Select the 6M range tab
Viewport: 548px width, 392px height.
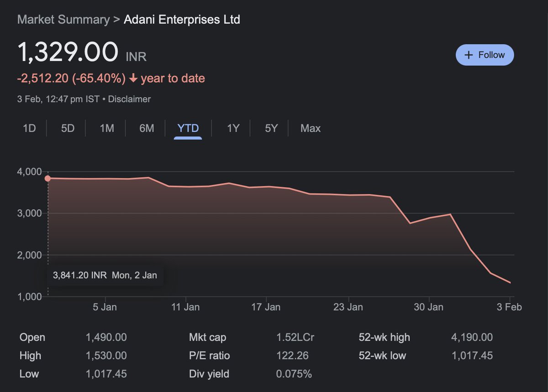[147, 128]
